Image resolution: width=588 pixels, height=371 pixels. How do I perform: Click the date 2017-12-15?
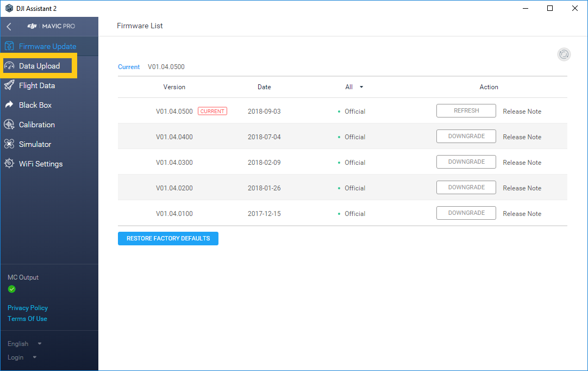[264, 213]
